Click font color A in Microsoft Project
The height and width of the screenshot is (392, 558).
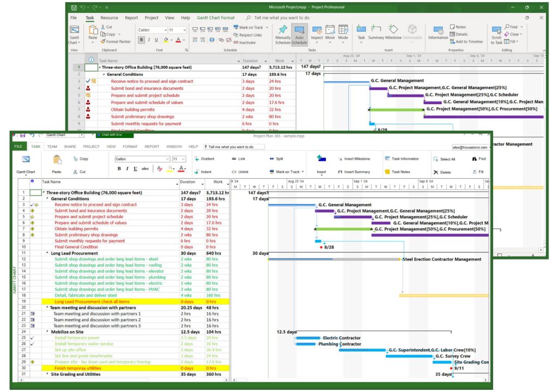coord(178,40)
